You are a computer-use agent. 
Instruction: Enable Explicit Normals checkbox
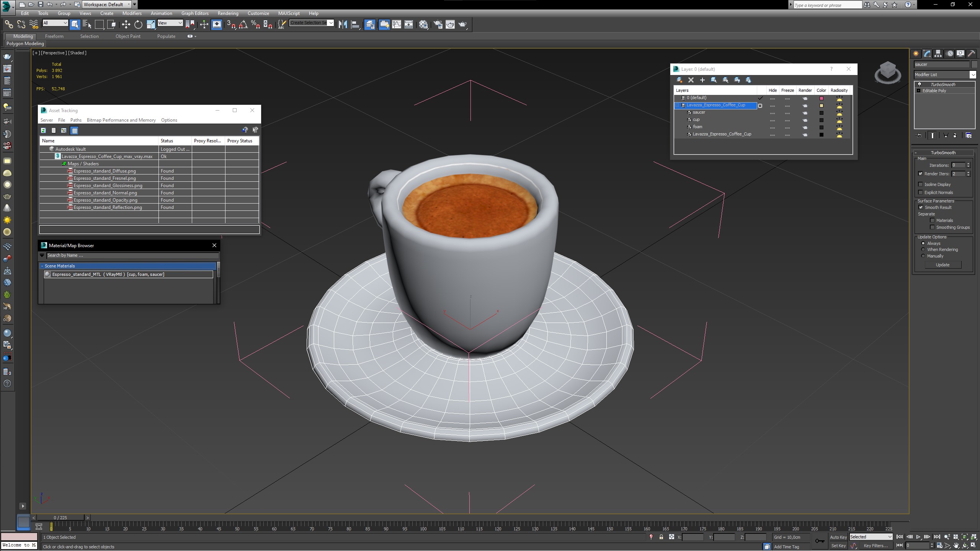tap(921, 192)
